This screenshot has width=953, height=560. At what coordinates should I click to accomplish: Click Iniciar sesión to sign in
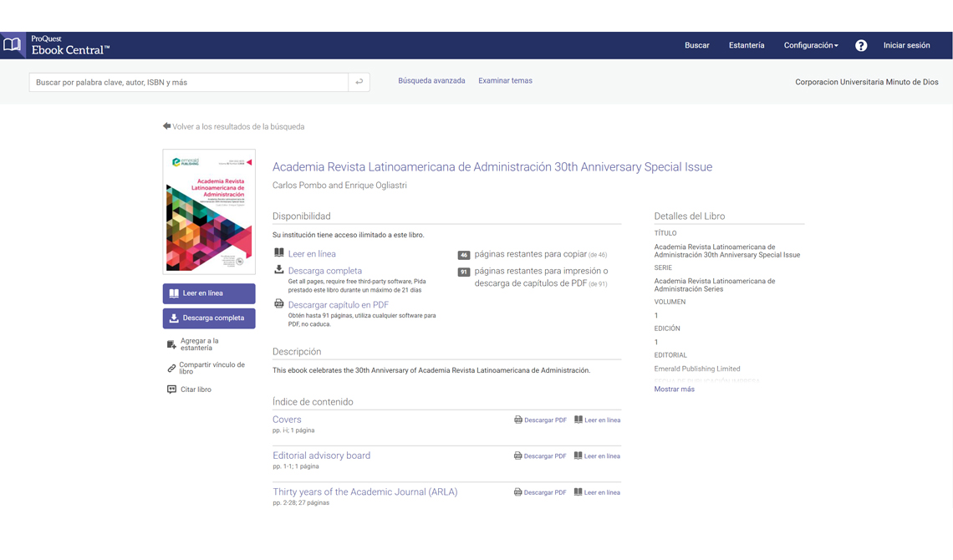(x=907, y=46)
